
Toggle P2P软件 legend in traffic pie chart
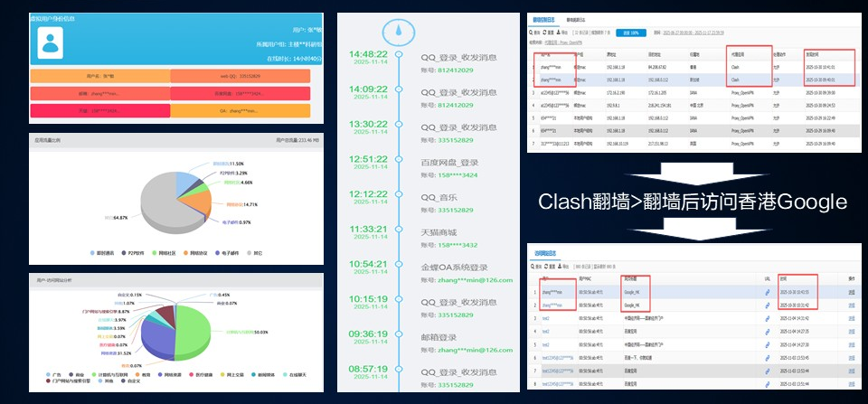coord(132,253)
